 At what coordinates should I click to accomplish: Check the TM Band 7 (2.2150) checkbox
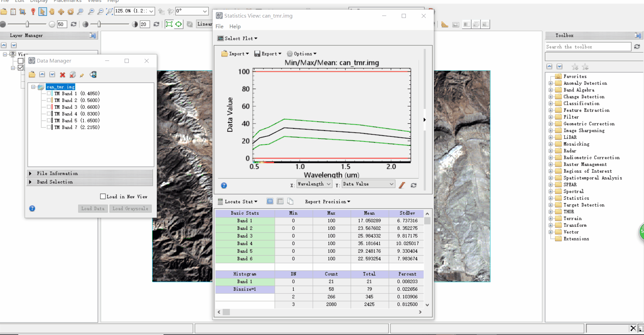(49, 127)
